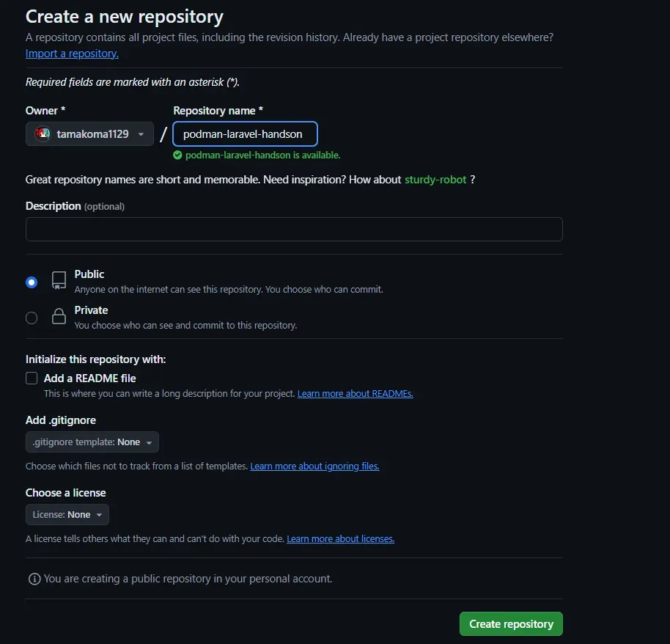Enable the Add a README file checkbox
The image size is (670, 644).
point(32,378)
